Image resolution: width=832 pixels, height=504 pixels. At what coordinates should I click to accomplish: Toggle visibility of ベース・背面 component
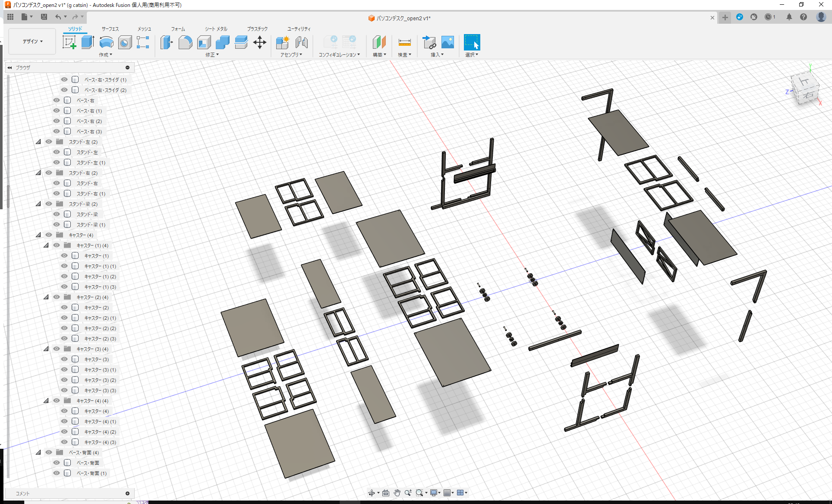click(56, 463)
